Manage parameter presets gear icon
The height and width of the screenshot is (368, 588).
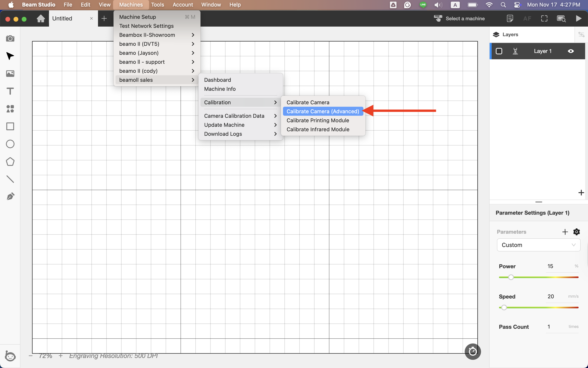(x=576, y=232)
